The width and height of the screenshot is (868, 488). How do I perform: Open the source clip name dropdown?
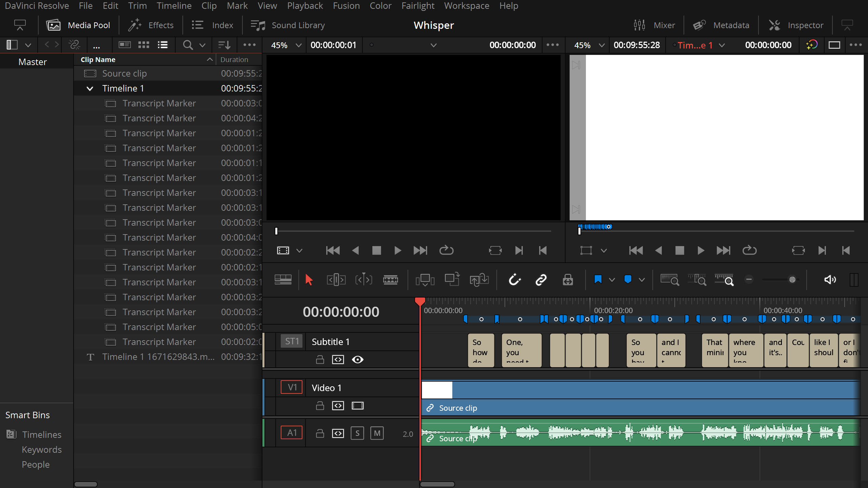click(x=433, y=45)
